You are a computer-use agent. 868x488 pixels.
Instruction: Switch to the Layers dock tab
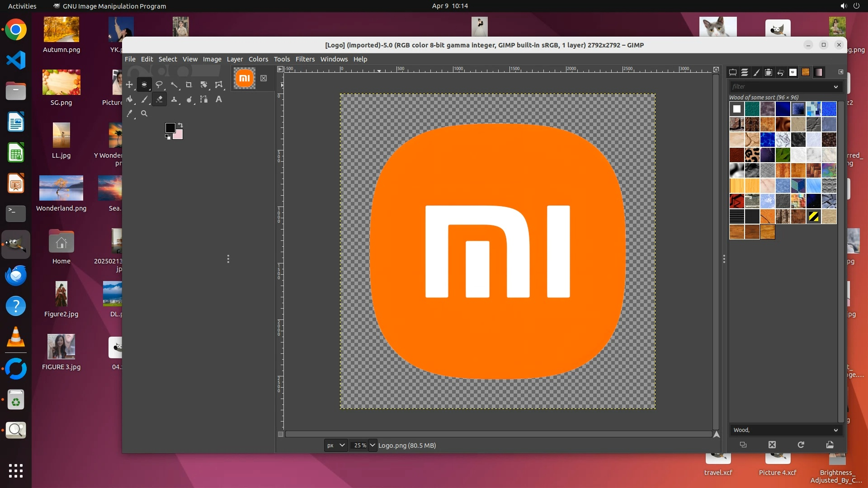(745, 72)
